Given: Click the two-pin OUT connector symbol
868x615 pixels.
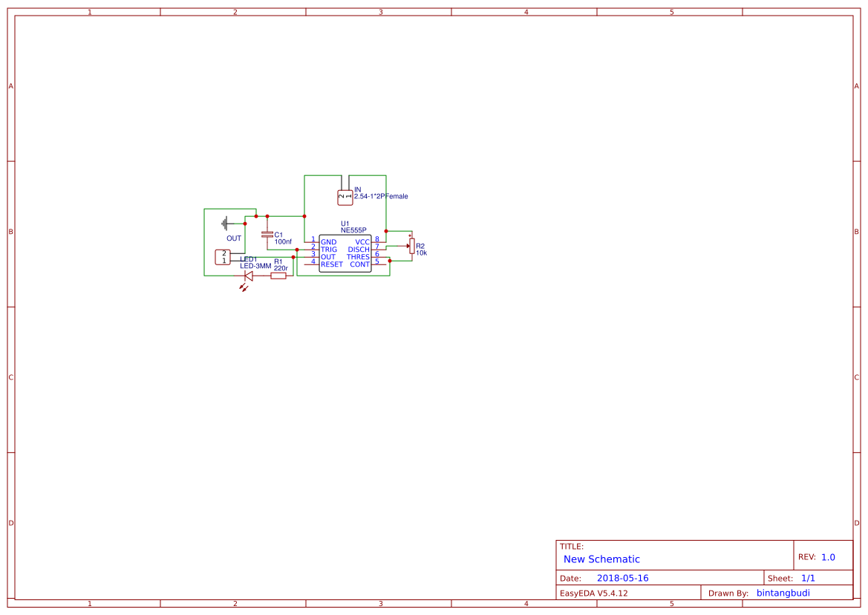Looking at the screenshot, I should click(x=223, y=256).
